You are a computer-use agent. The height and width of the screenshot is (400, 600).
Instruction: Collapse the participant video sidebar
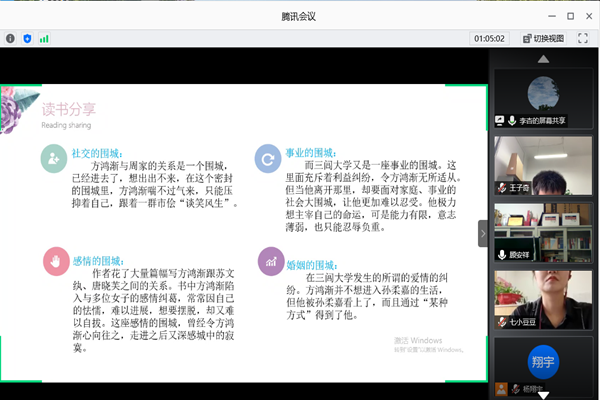(482, 231)
